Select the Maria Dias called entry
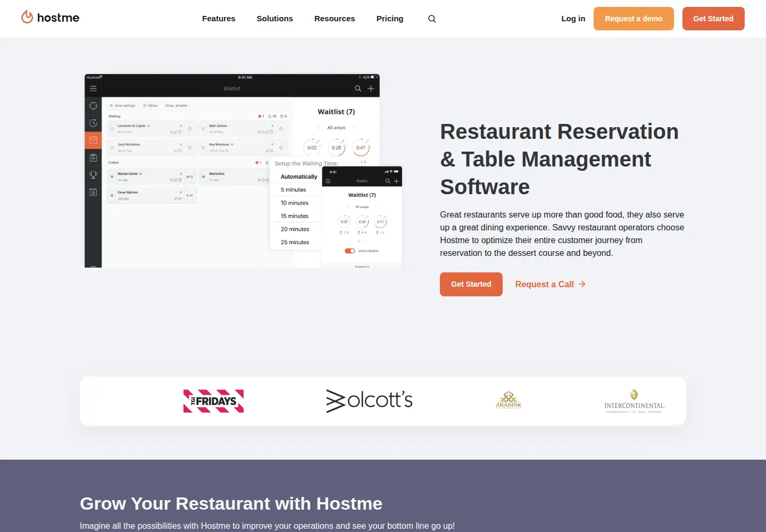 tap(234, 177)
